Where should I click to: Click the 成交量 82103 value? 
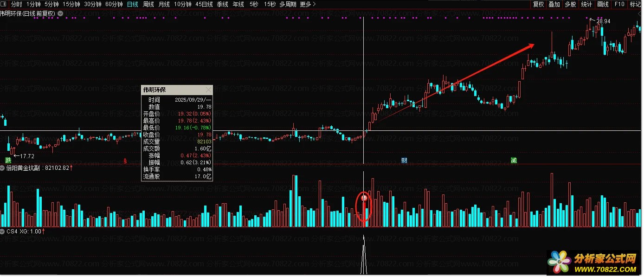coord(204,142)
